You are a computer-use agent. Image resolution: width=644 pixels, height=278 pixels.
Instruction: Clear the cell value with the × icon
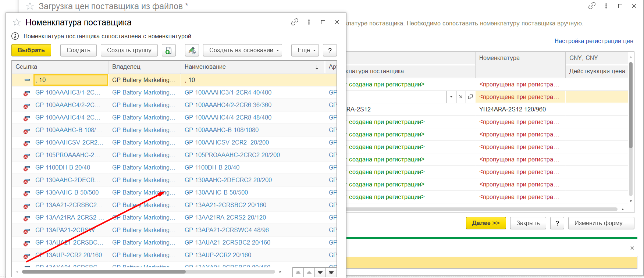[x=461, y=97]
